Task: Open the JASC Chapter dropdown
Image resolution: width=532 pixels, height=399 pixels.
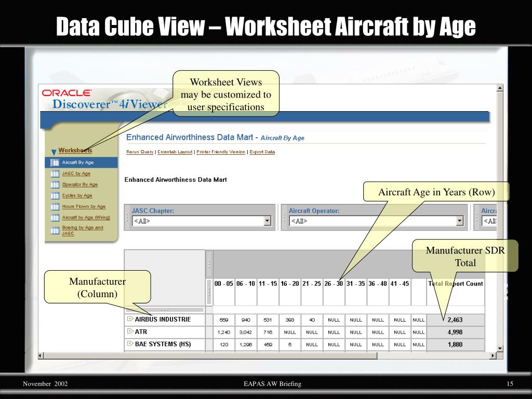Action: tap(268, 221)
